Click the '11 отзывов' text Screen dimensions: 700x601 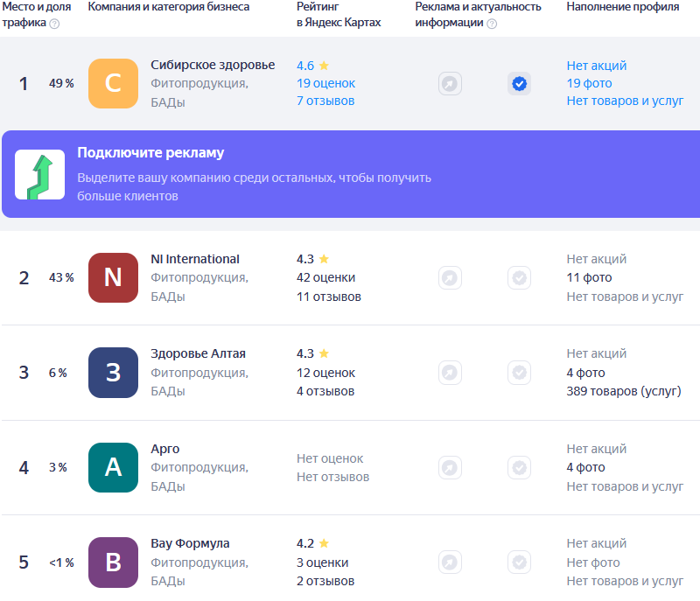tap(329, 297)
